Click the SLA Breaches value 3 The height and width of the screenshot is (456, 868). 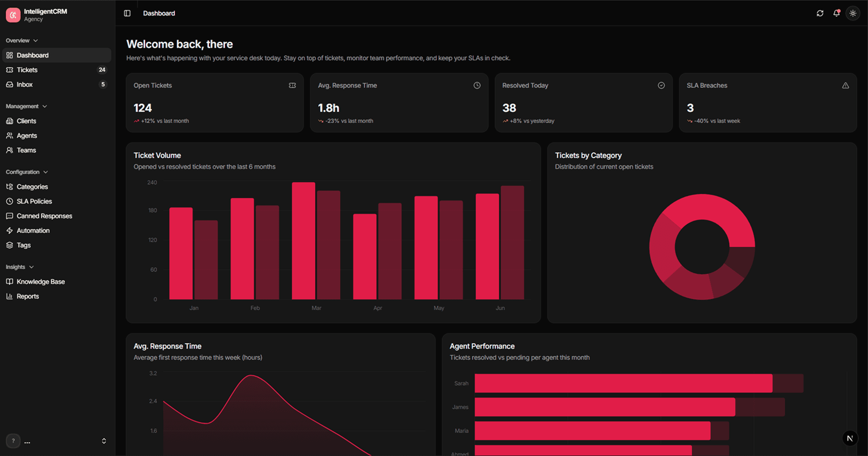coord(690,108)
